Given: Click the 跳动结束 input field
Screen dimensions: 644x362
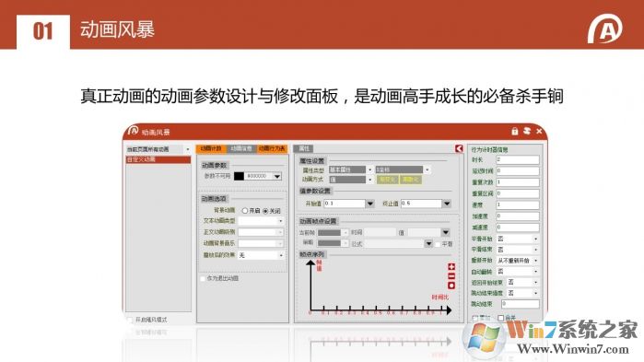Looking at the screenshot, I should coord(520,304).
